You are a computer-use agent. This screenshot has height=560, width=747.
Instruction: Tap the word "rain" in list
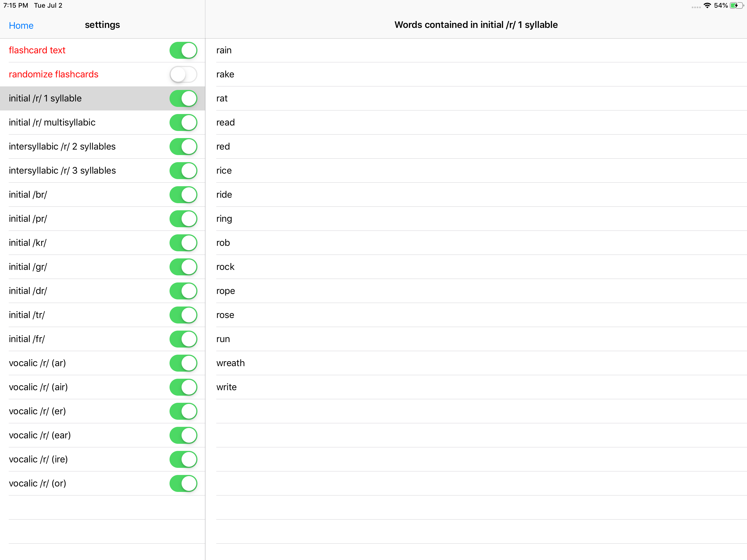pyautogui.click(x=224, y=50)
